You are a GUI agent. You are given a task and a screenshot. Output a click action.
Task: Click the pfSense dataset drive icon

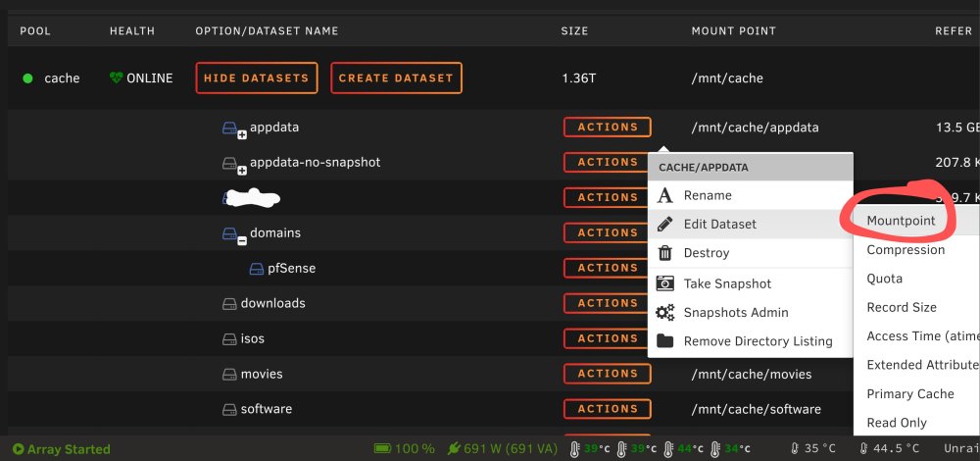256,269
